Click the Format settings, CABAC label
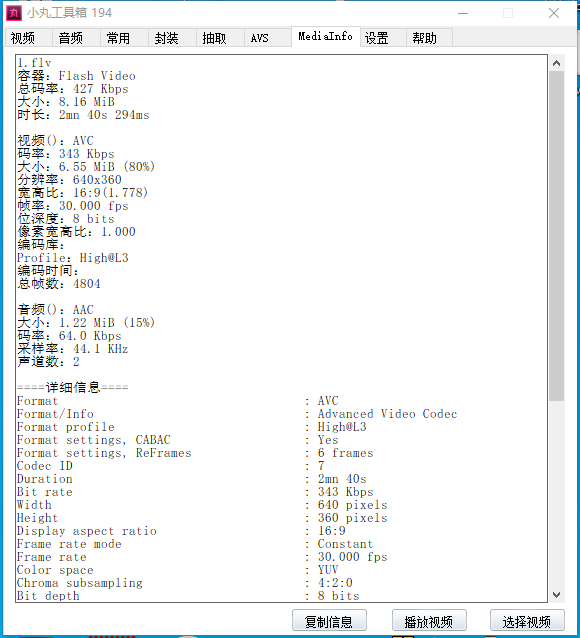 pyautogui.click(x=94, y=440)
